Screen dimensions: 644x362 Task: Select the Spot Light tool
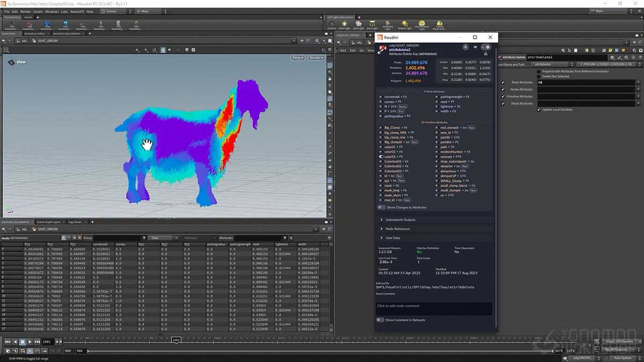358,23
